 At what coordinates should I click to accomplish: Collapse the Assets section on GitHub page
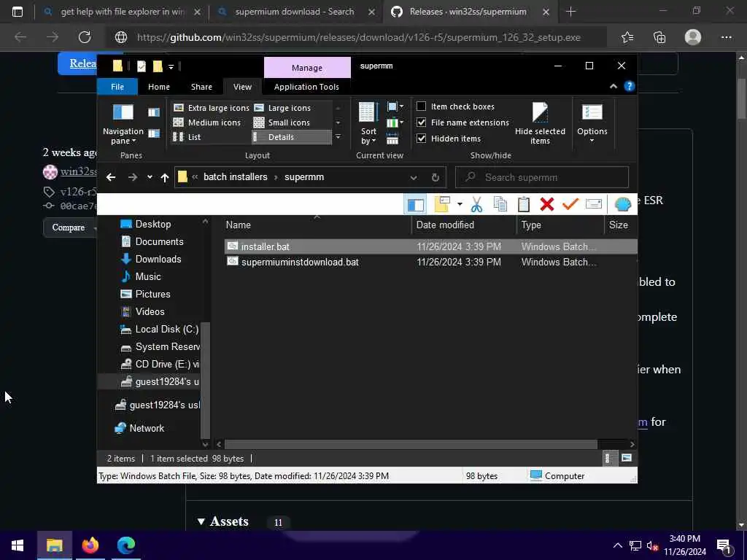(201, 521)
